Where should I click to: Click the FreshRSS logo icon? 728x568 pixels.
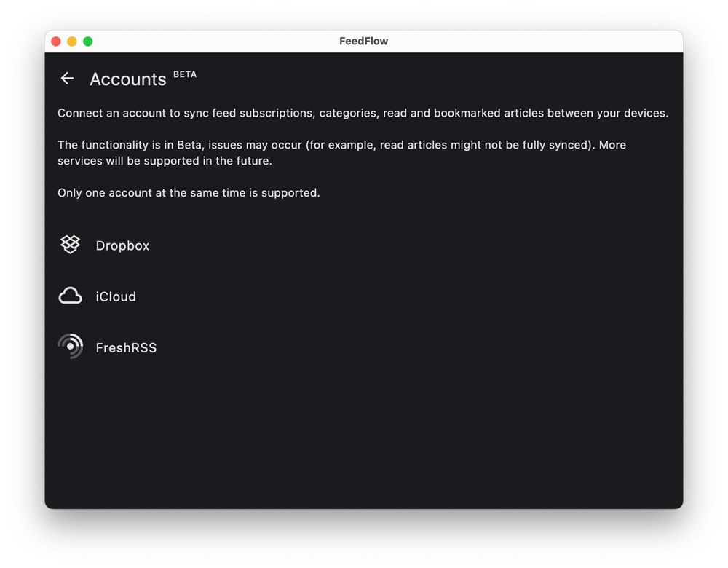pos(70,347)
